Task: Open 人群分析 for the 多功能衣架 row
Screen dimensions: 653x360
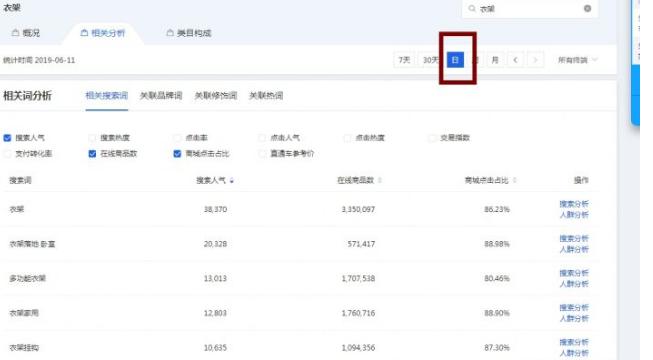Action: coord(574,284)
